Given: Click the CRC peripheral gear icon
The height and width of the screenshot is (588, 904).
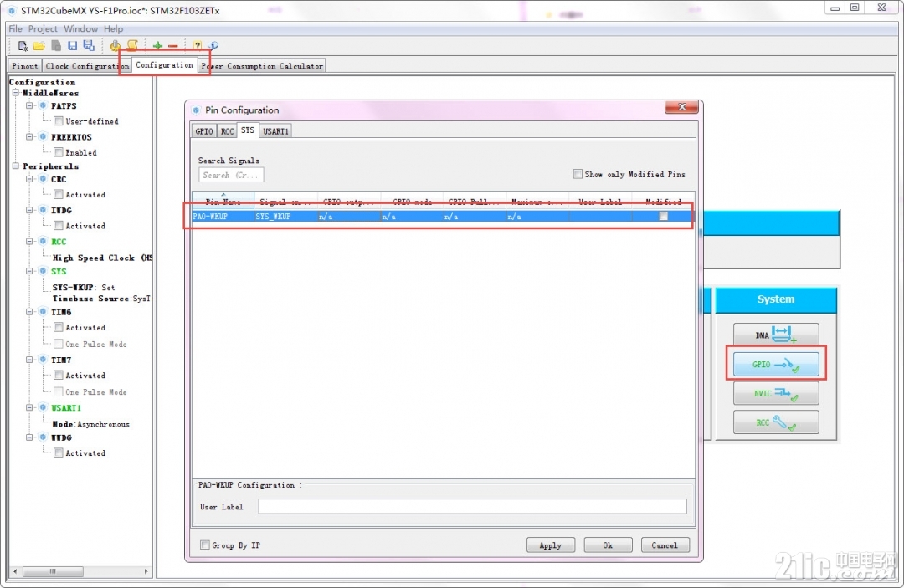Looking at the screenshot, I should tap(43, 179).
